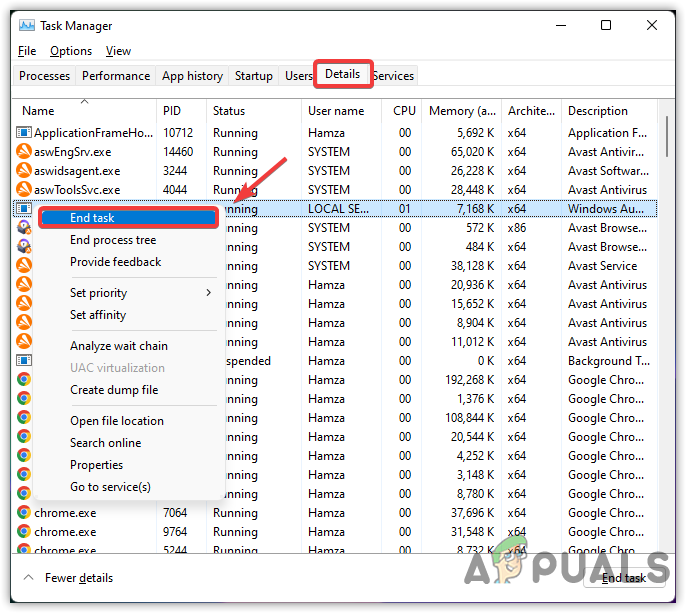Screen dimensions: 686x613
Task: Click the ApplicationFrameHost process icon
Action: [x=24, y=132]
